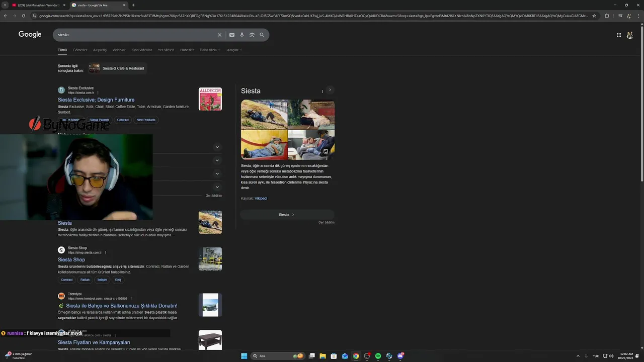Expand second related question chevron
This screenshot has width=644, height=362.
pos(217,160)
